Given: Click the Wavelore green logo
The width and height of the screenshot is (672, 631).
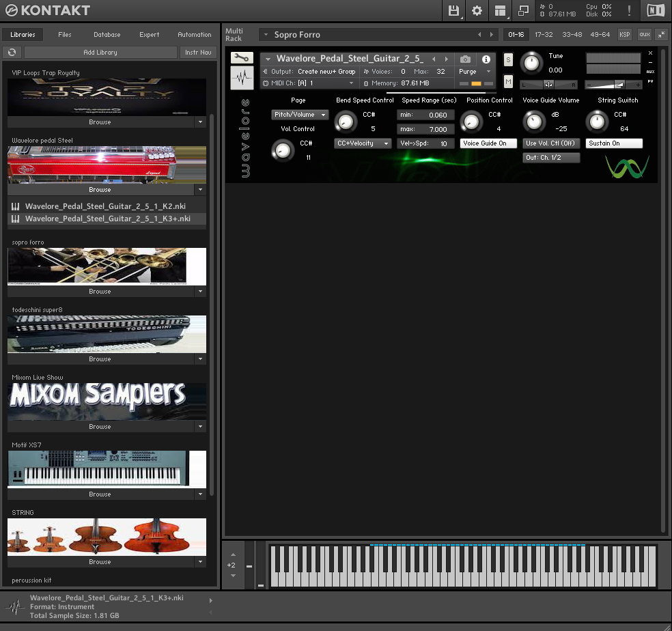Looking at the screenshot, I should 627,167.
